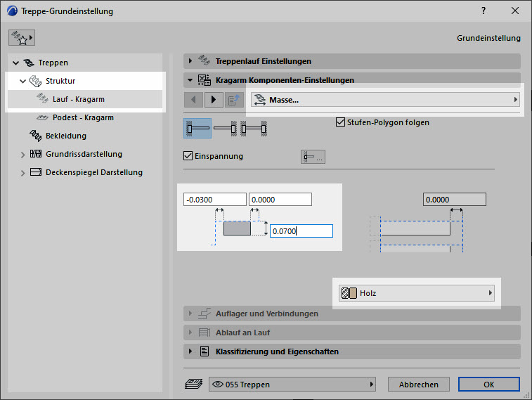Expand Grundrissdarstellung in the tree
This screenshot has height=400, width=532.
coord(23,154)
